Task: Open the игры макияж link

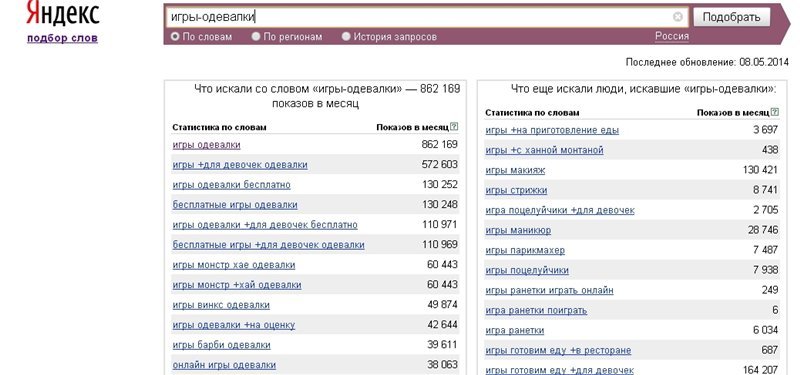Action: (x=515, y=170)
